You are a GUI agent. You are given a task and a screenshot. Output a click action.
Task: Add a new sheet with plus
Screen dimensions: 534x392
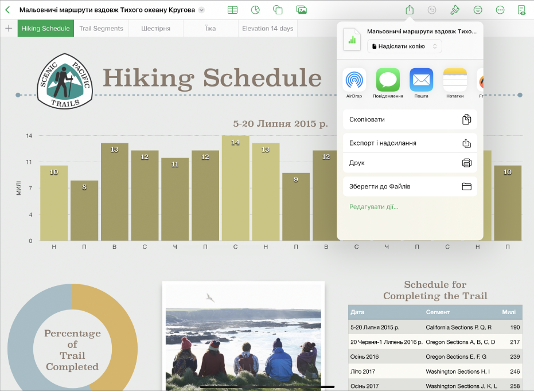[x=9, y=28]
